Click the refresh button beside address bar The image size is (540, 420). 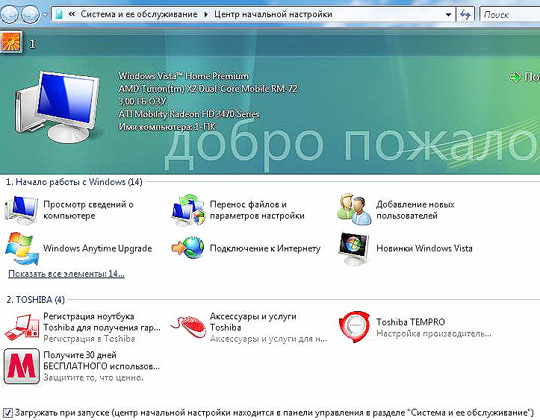point(465,14)
